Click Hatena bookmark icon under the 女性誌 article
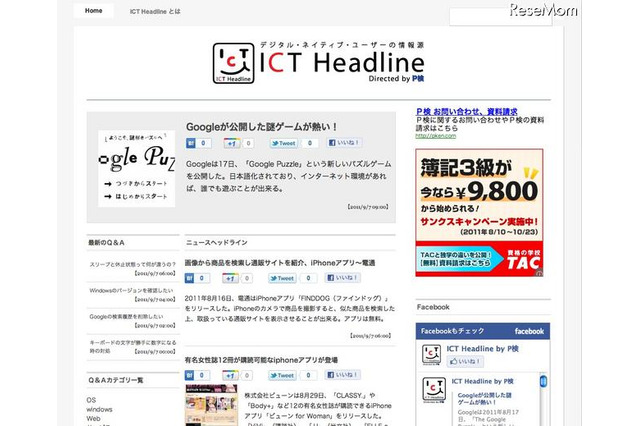The height and width of the screenshot is (426, 640). point(189,375)
